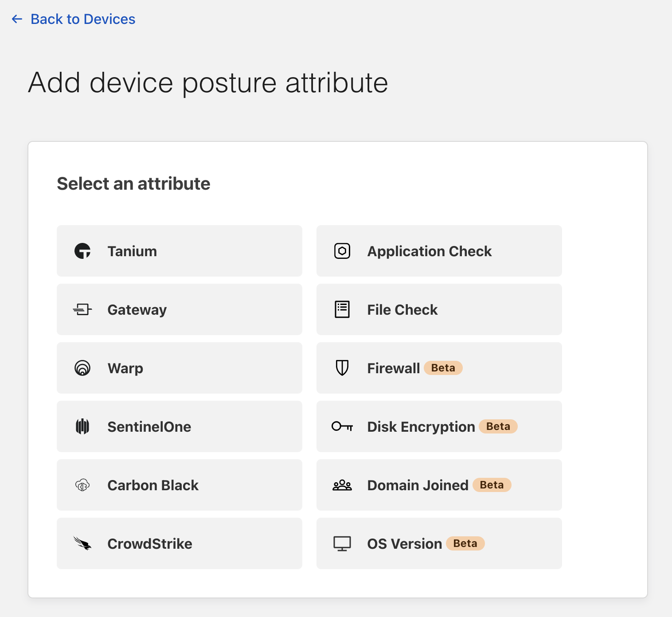Pick the Warp attribute label

(x=125, y=368)
